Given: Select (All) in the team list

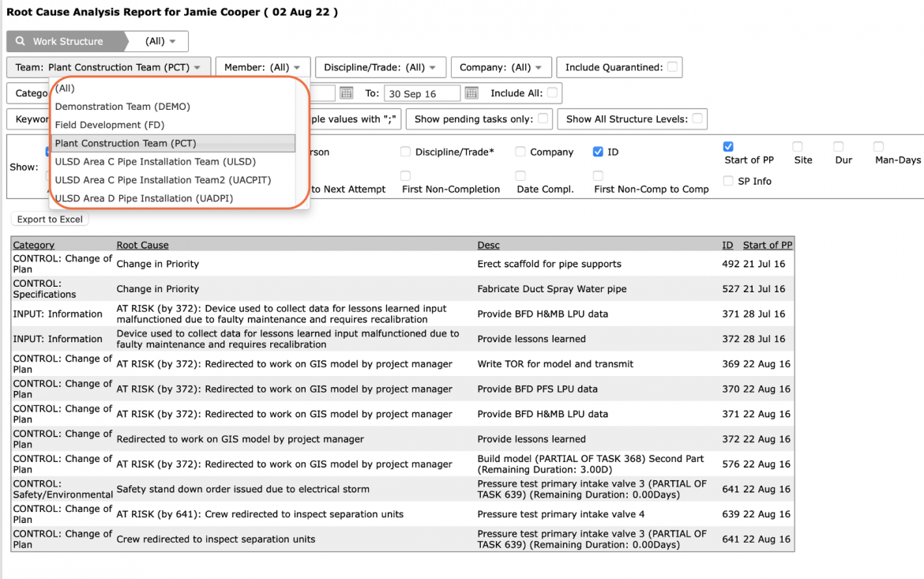Looking at the screenshot, I should click(173, 88).
